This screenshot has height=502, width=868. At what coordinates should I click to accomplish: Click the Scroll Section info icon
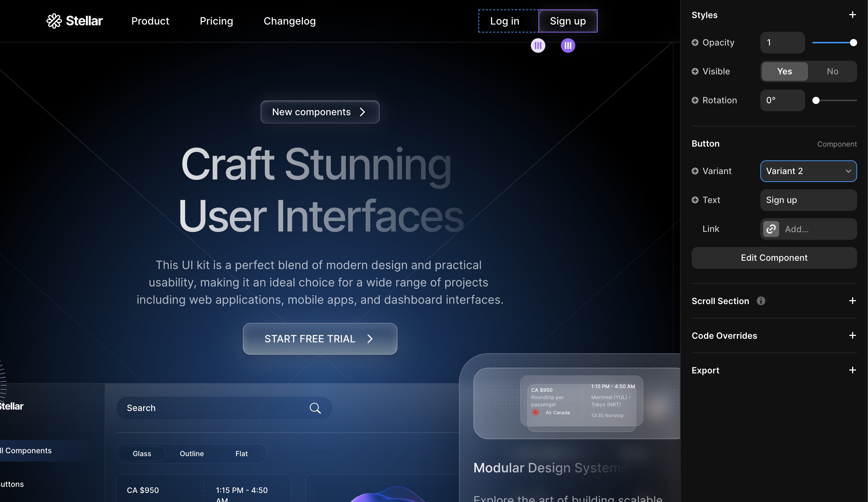point(761,301)
